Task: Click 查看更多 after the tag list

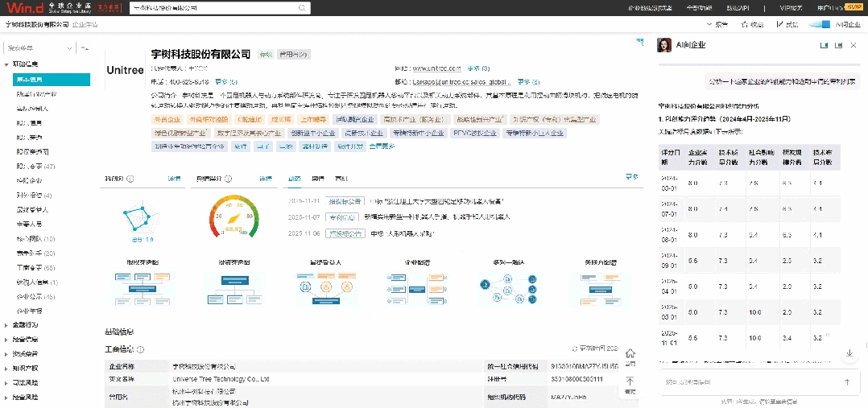Action: pyautogui.click(x=382, y=146)
